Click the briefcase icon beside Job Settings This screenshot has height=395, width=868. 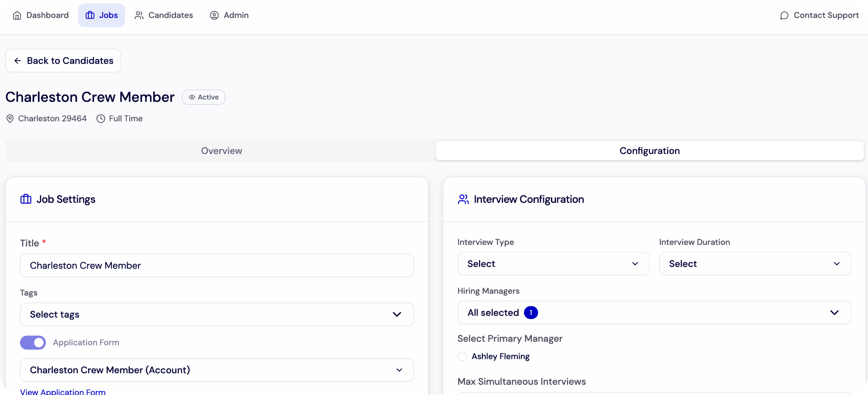point(26,199)
